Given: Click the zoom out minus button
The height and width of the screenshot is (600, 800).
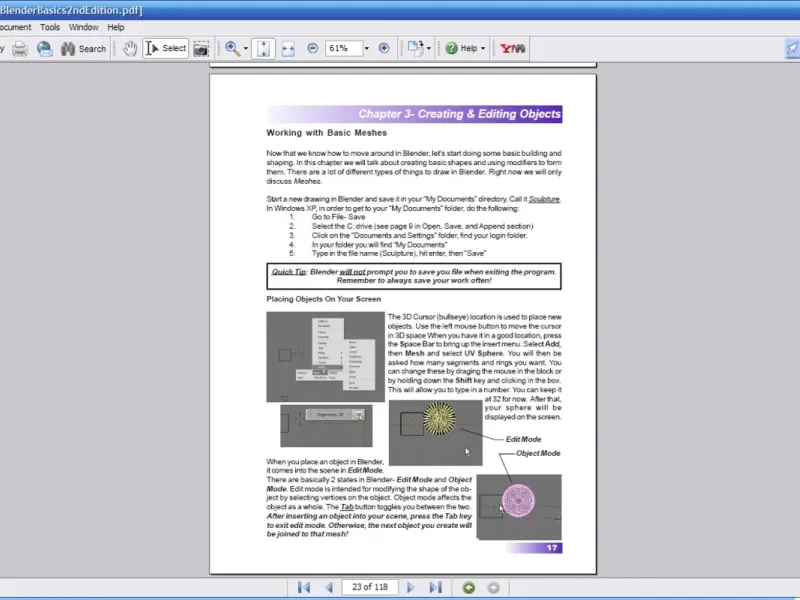Looking at the screenshot, I should (x=313, y=48).
